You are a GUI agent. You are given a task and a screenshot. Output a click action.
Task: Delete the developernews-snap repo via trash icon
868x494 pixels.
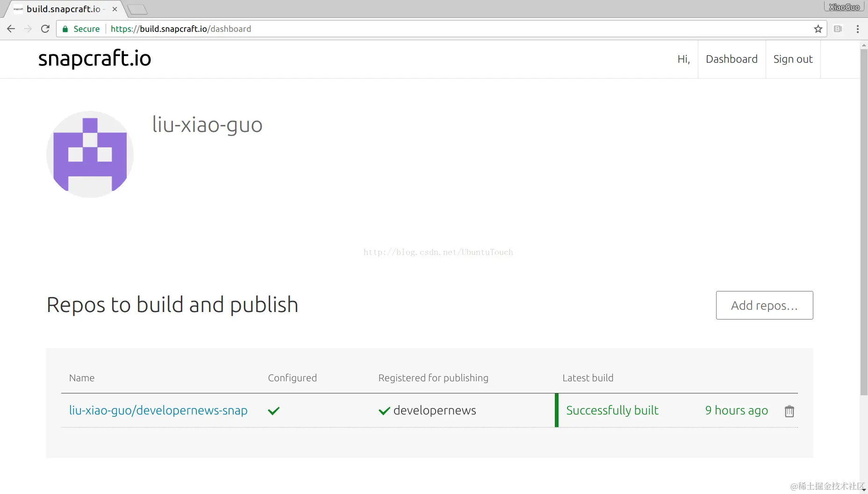(x=789, y=411)
